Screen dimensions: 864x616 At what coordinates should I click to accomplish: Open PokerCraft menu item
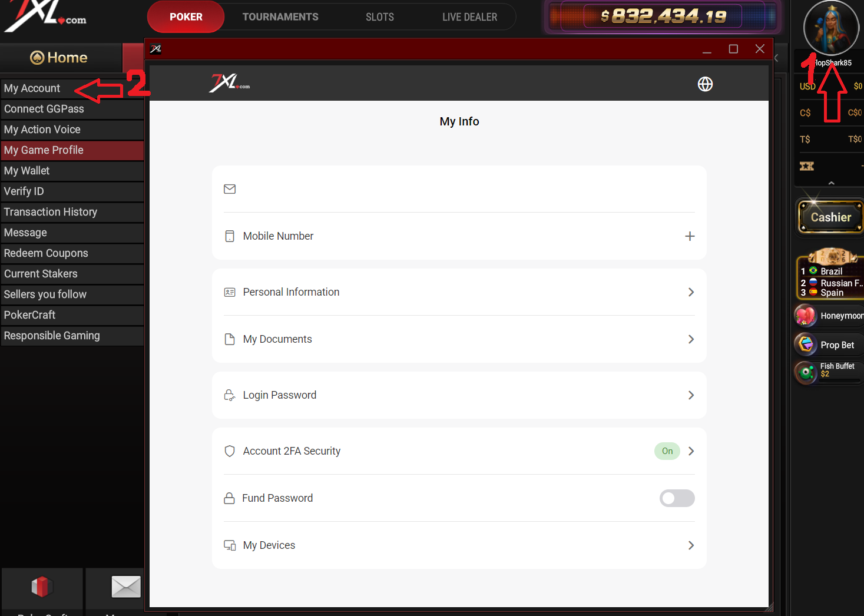tap(72, 315)
